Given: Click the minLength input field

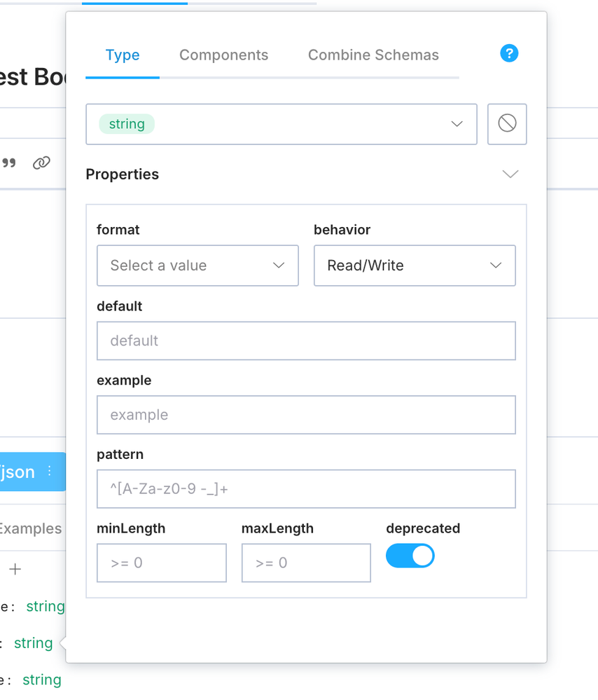Looking at the screenshot, I should click(162, 563).
